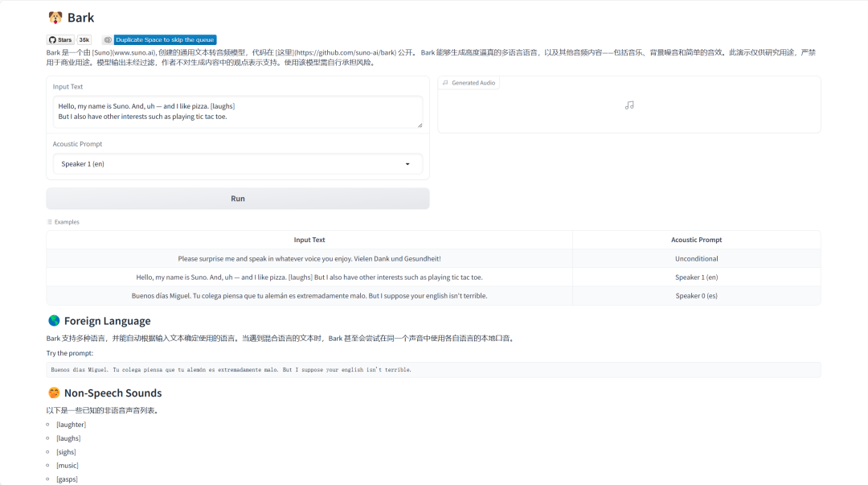Click Duplicate Space to skip the queue
868x485 pixels.
165,39
